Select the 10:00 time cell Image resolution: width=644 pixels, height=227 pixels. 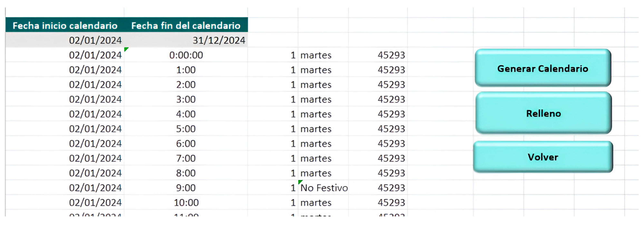tap(186, 203)
